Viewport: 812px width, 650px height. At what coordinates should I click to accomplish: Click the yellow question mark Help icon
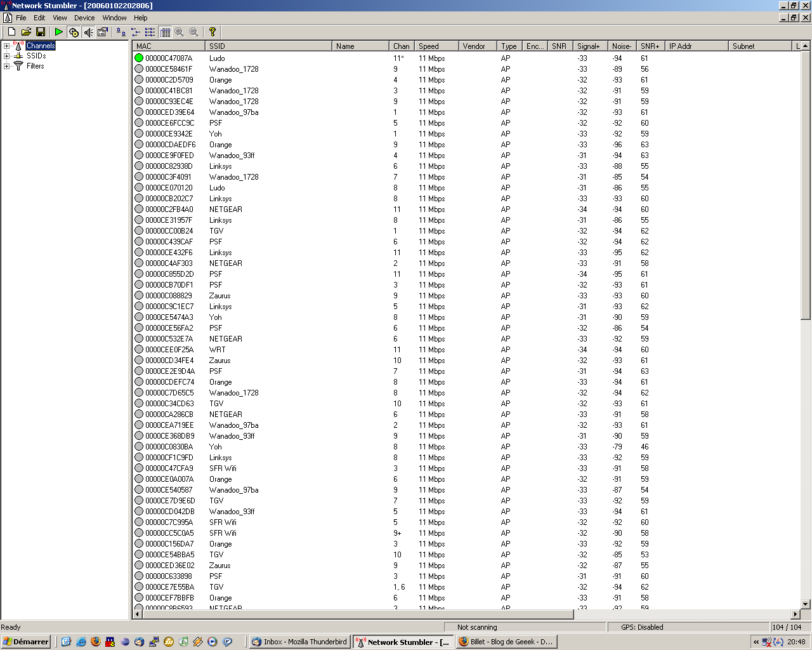coord(213,32)
